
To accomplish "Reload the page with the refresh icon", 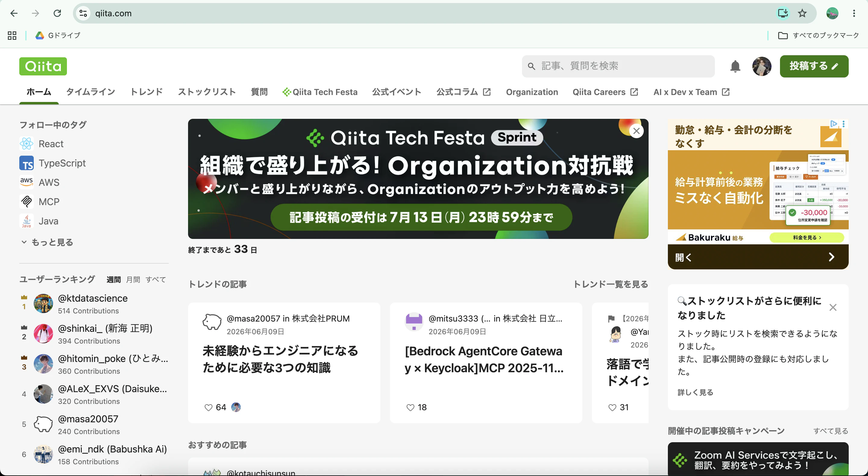I will (57, 13).
